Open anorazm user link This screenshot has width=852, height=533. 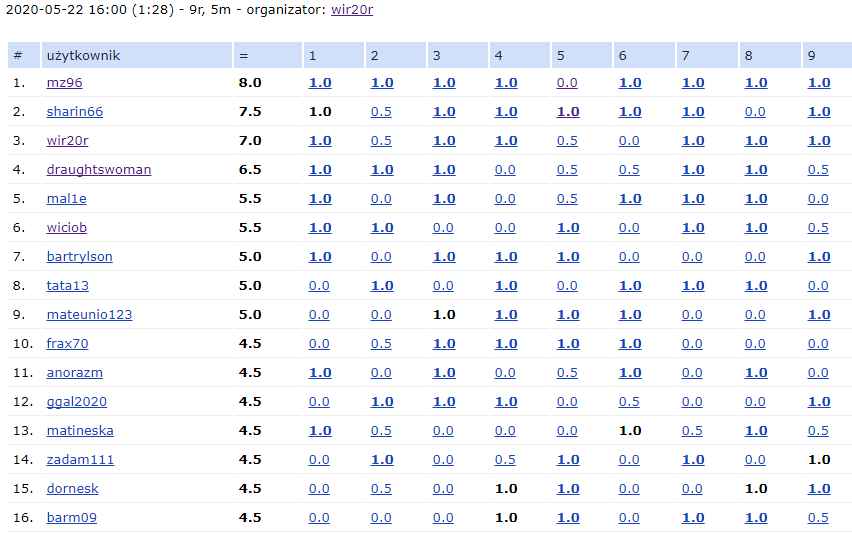point(74,373)
